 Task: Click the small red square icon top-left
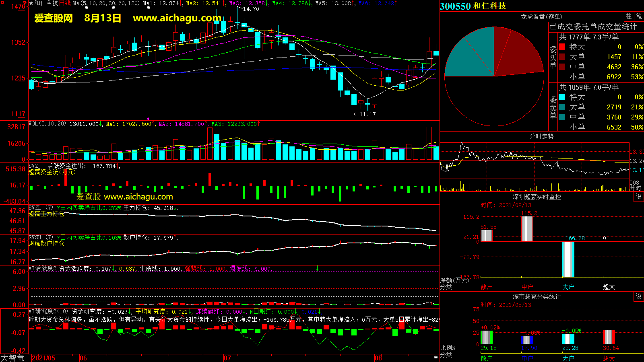pyautogui.click(x=2, y=2)
